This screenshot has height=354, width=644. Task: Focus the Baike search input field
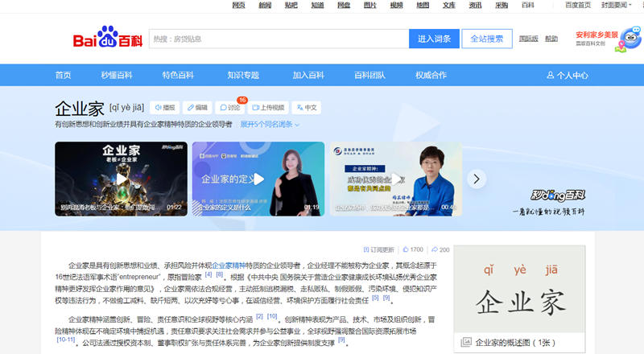(279, 39)
